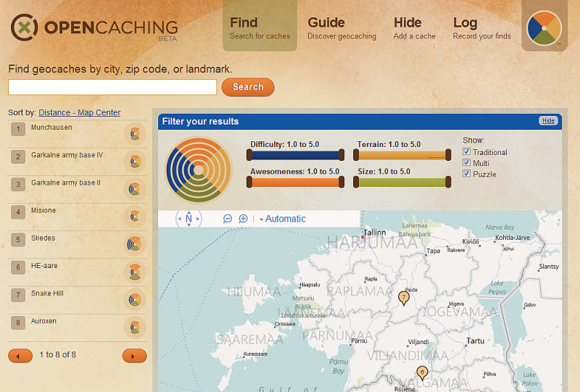Image resolution: width=580 pixels, height=392 pixels.
Task: Click Tartu on the map
Action: pyautogui.click(x=476, y=341)
